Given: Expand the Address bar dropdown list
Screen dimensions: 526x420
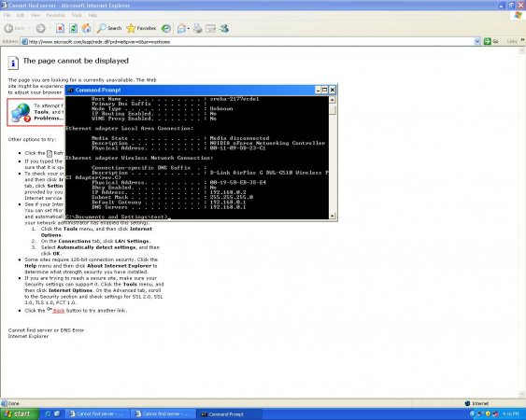Looking at the screenshot, I should pyautogui.click(x=477, y=42).
